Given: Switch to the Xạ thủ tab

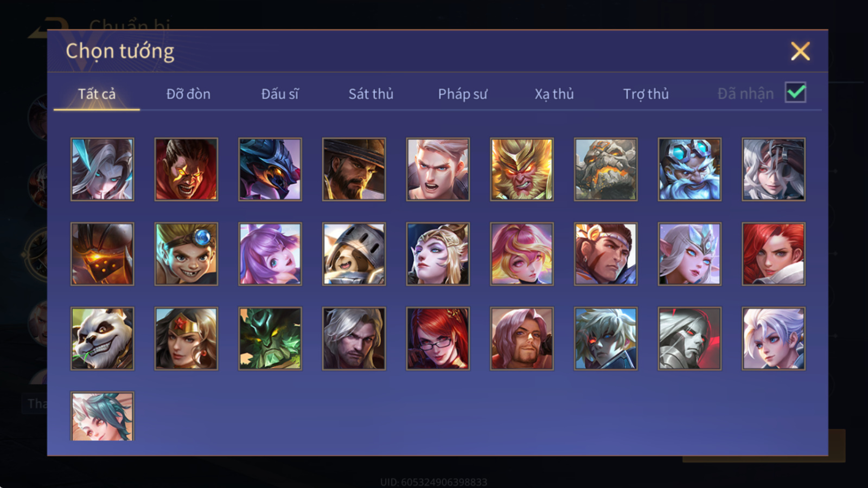Looking at the screenshot, I should tap(554, 94).
